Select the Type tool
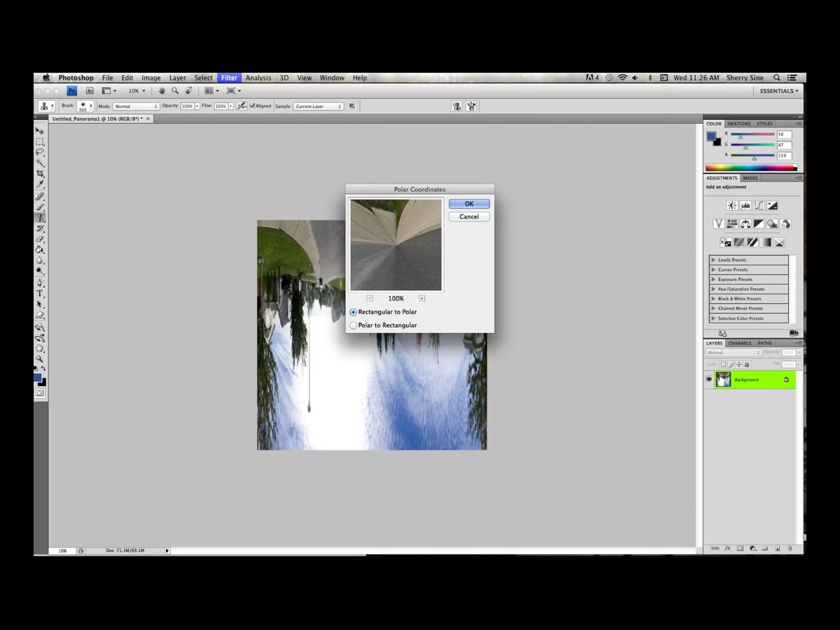The height and width of the screenshot is (630, 840). click(40, 294)
